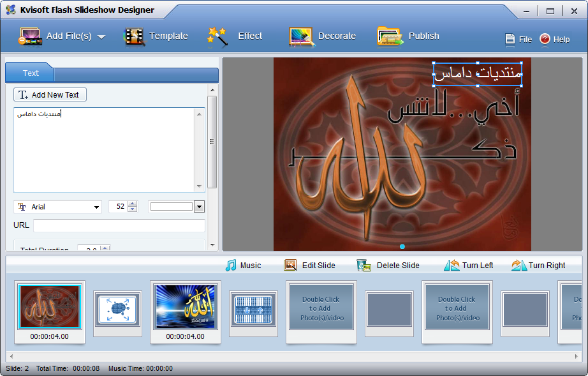Click the font type icon beside Arial
Image resolution: width=588 pixels, height=376 pixels.
(x=22, y=207)
